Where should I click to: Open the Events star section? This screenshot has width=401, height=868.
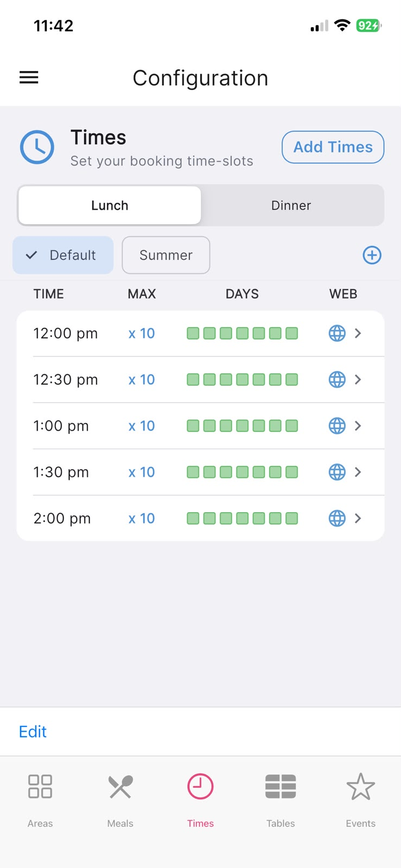[361, 801]
